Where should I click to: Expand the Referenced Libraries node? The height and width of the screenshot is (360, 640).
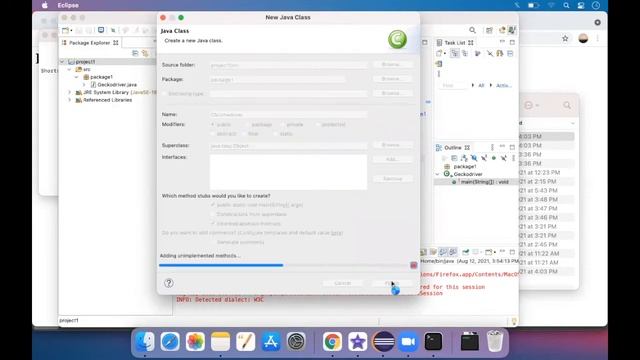pos(70,100)
